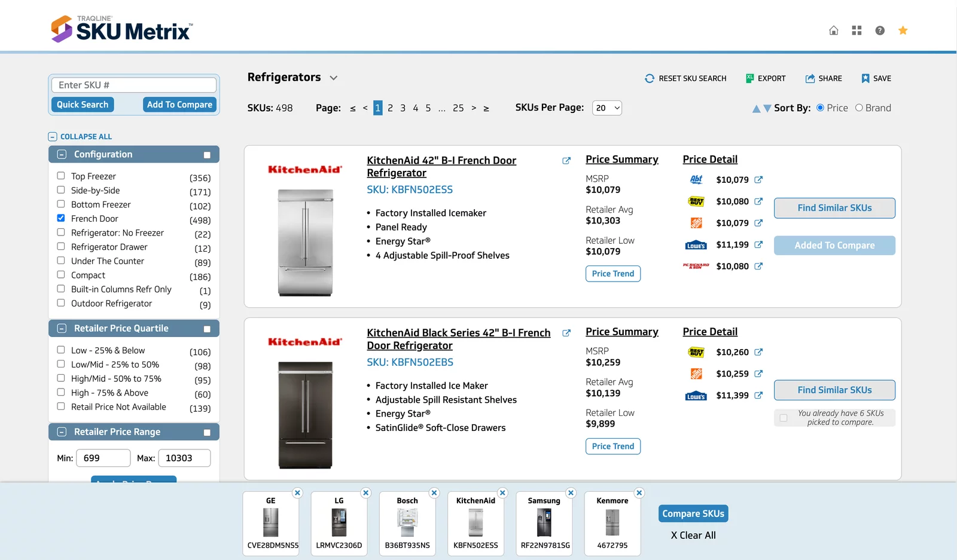The width and height of the screenshot is (957, 560).
Task: Open the Refrigerators category dropdown
Action: point(334,78)
